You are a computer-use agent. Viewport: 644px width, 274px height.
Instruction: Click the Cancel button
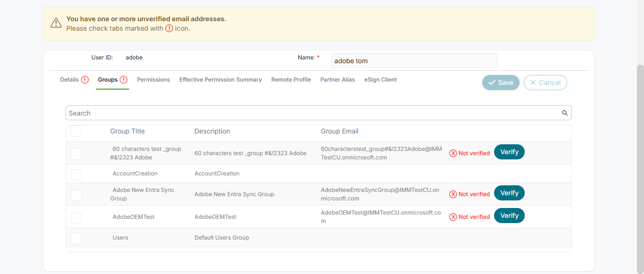[545, 83]
